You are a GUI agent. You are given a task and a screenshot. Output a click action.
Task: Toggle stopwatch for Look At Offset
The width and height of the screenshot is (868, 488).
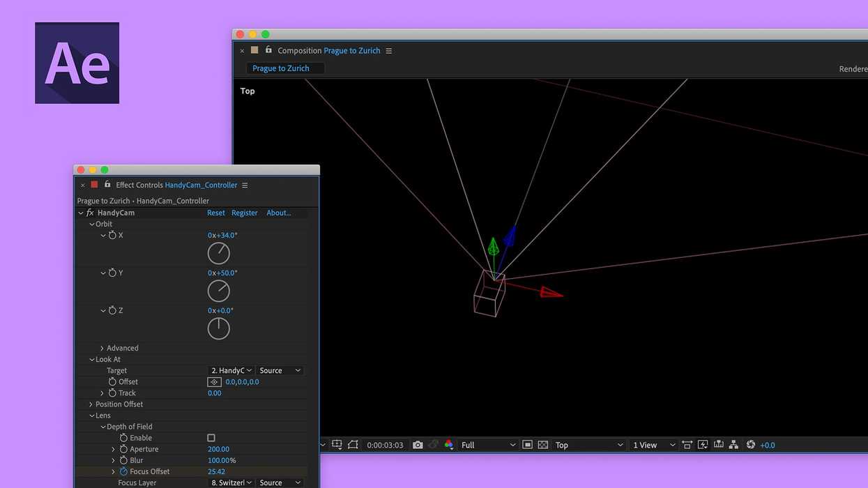pyautogui.click(x=112, y=381)
